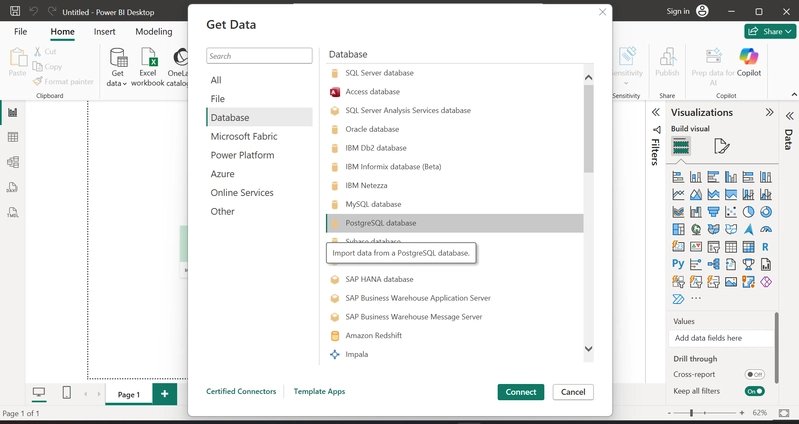Adjust the zoom slider handle

(691, 413)
